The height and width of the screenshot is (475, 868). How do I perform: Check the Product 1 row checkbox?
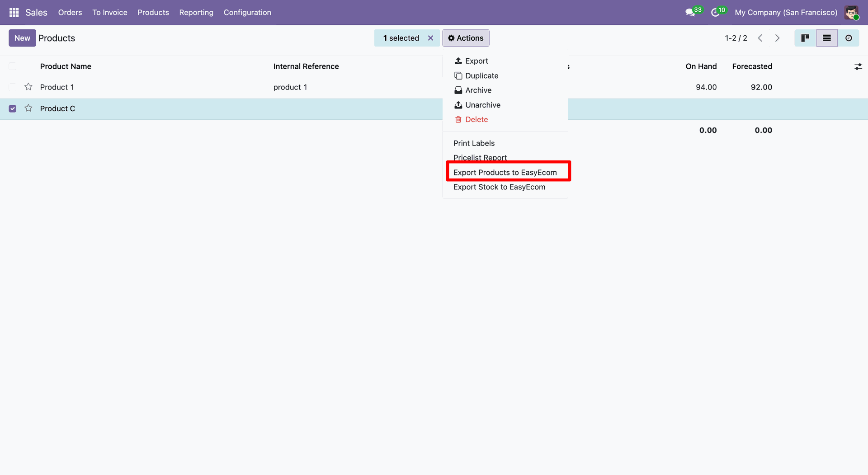[13, 87]
